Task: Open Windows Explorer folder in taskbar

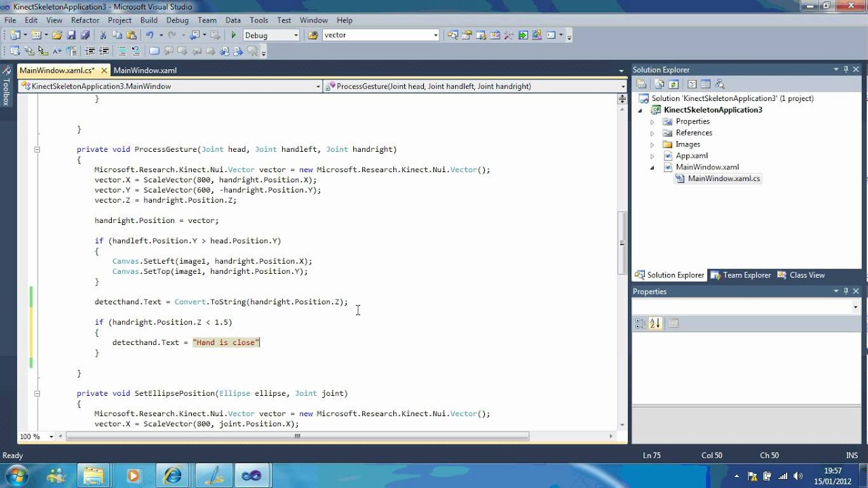Action: (x=94, y=475)
